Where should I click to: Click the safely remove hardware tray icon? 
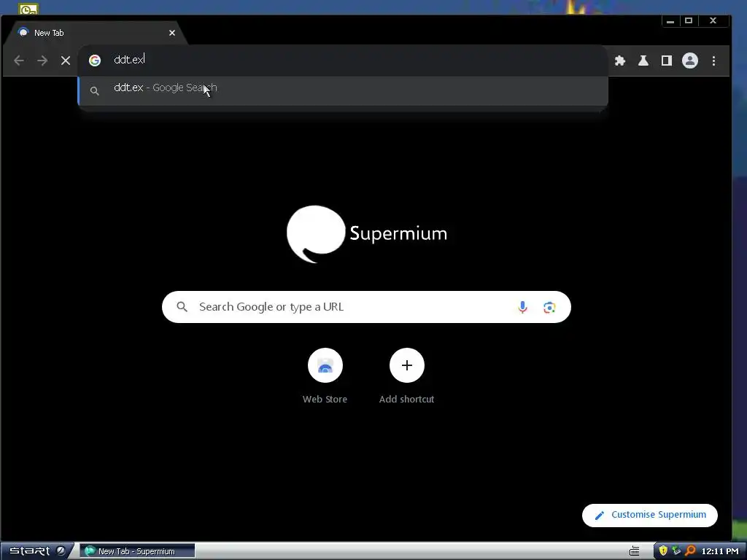[x=676, y=551]
